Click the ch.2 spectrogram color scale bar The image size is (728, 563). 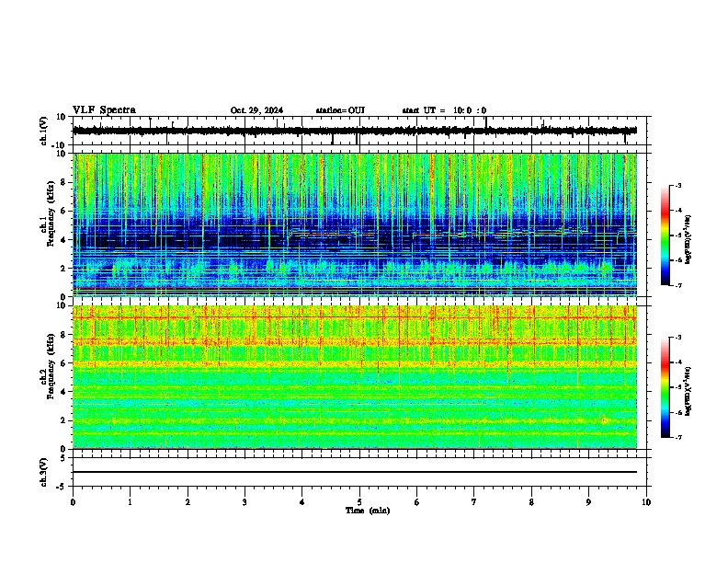tap(665, 387)
